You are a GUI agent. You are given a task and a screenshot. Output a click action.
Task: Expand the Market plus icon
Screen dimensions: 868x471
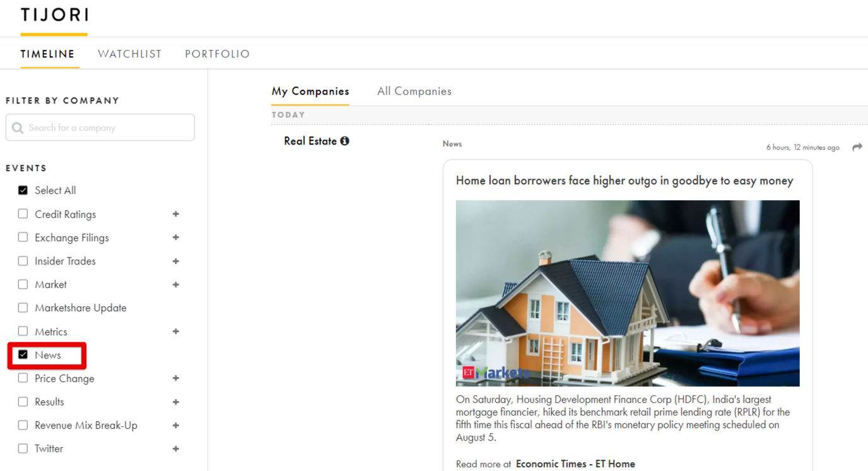coord(176,284)
